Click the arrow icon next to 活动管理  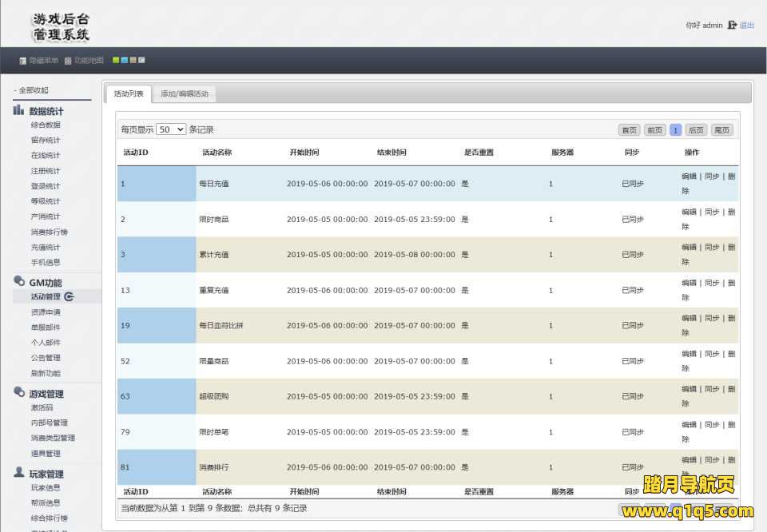(x=69, y=296)
